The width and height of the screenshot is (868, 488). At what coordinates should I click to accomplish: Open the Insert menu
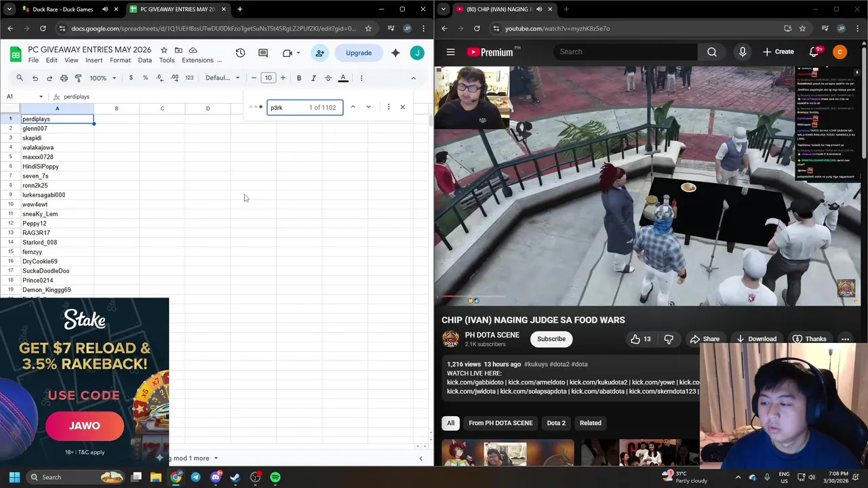click(x=94, y=60)
